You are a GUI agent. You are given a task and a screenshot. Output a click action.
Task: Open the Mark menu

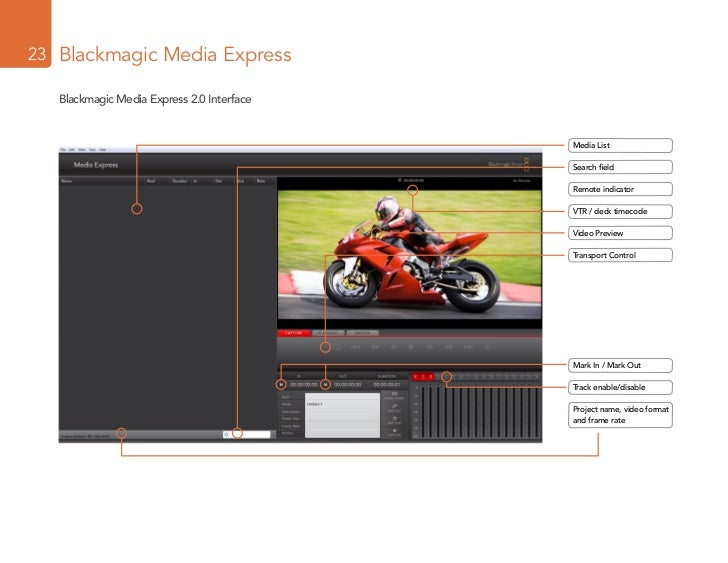[x=82, y=149]
